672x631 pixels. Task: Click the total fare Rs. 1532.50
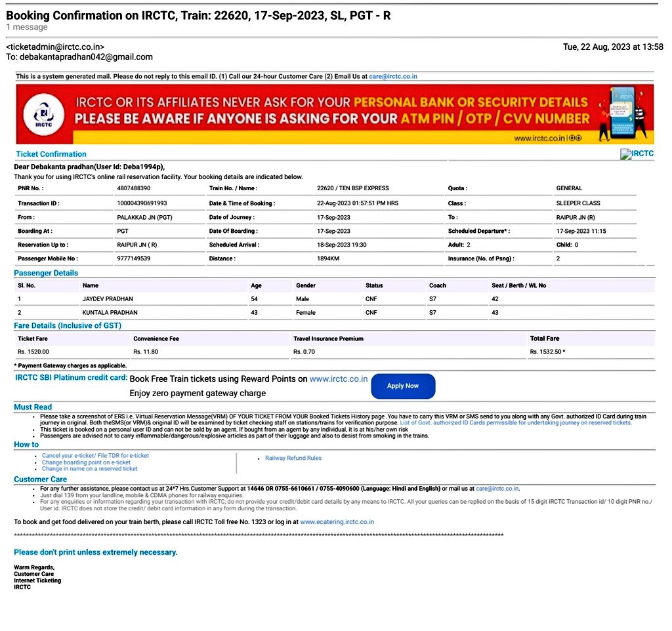coord(547,352)
